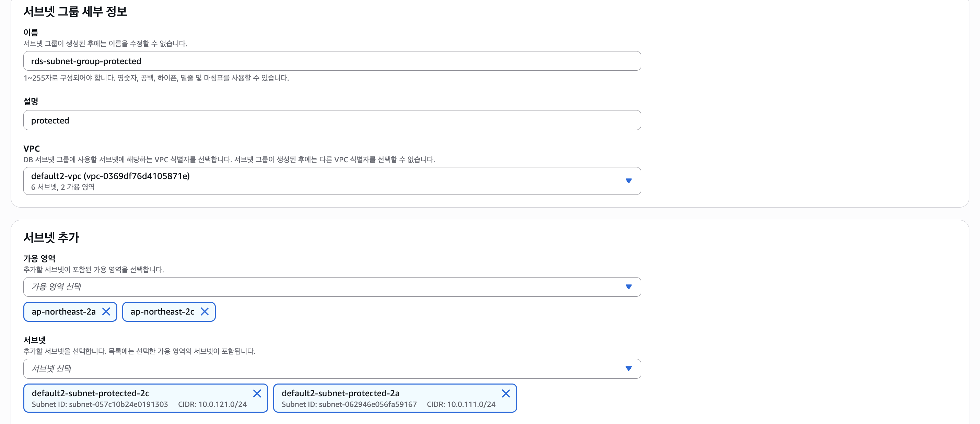Click the 이름 field label
This screenshot has width=980, height=424.
point(31,32)
